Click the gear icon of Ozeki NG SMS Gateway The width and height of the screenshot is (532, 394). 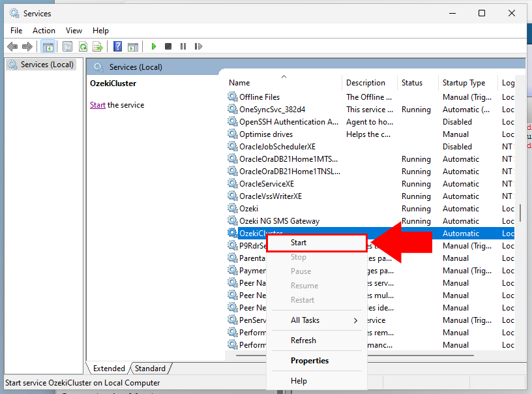[232, 220]
